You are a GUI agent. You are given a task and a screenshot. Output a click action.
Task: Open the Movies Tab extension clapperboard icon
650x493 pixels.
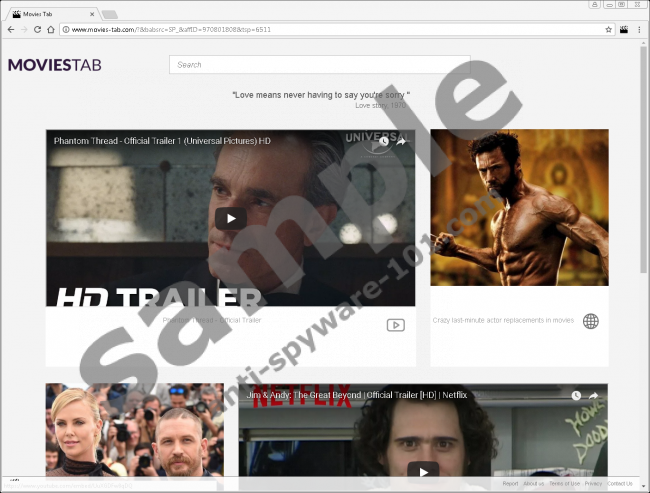tap(624, 29)
